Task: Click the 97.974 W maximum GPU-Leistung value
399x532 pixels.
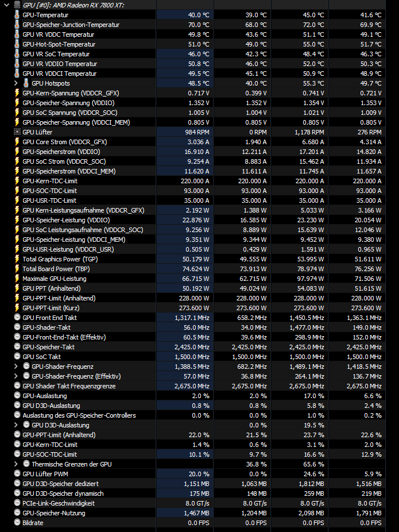Action: [311, 279]
